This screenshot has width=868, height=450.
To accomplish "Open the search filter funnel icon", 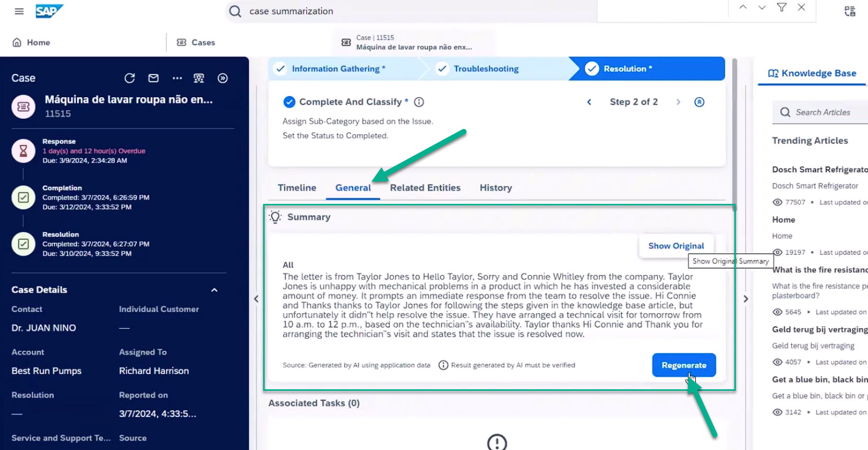I will point(782,7).
